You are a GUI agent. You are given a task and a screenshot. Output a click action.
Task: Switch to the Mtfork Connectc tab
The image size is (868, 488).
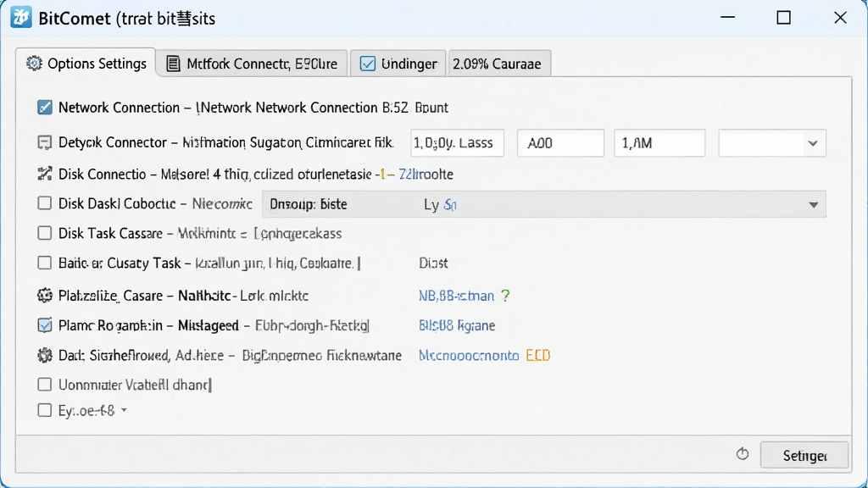coord(252,64)
